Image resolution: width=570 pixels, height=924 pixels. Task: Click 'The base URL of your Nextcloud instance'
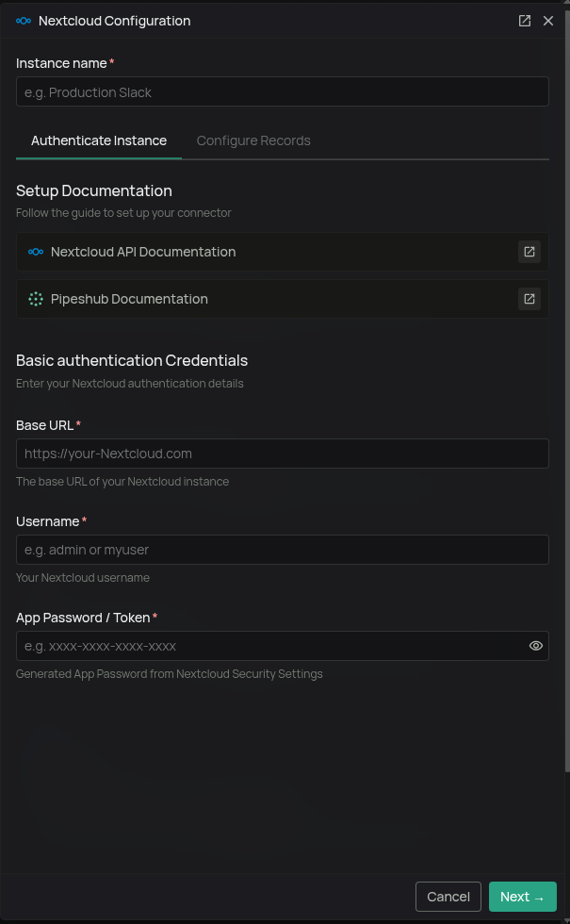point(122,482)
